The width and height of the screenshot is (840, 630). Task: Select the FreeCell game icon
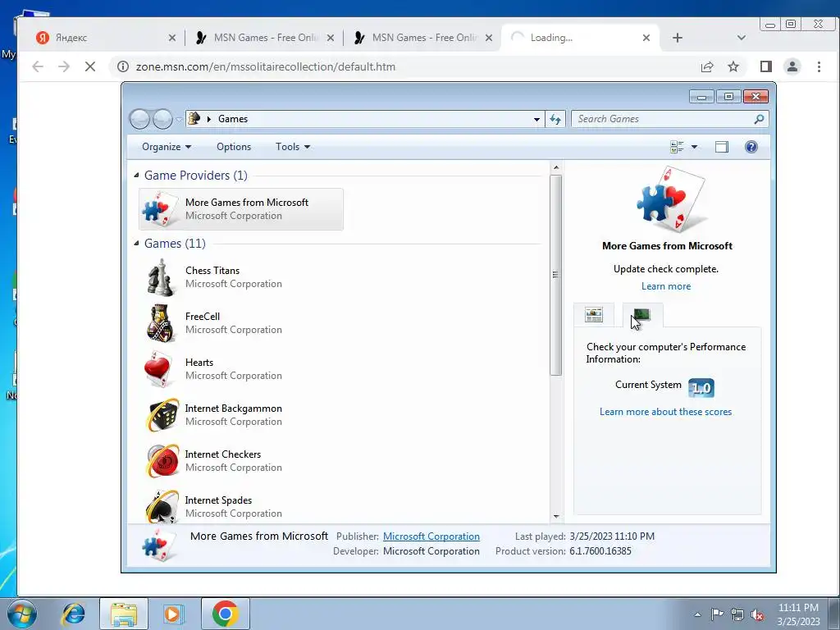click(x=160, y=323)
